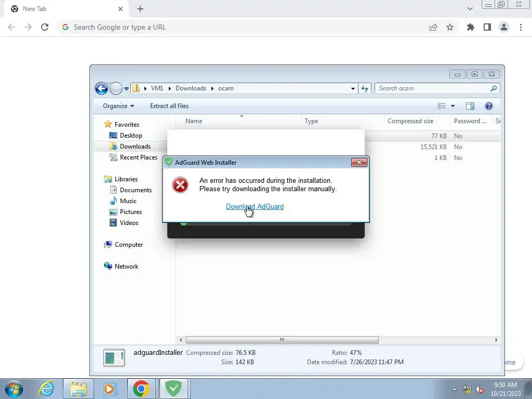This screenshot has height=399, width=532.
Task: Click the 1 KB compressed size cell
Action: (441, 158)
